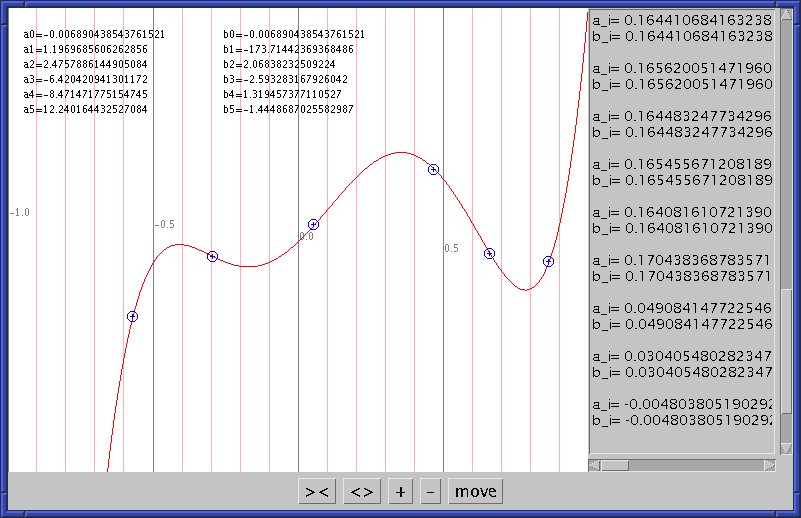Click the '+' zoom in button

(400, 491)
